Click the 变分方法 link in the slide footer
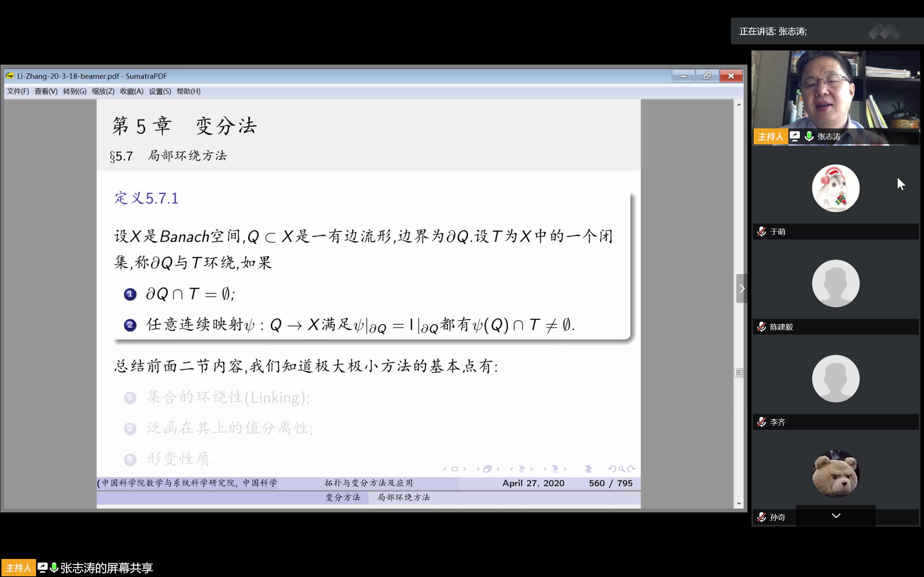Viewport: 924px width, 577px height. 343,497
